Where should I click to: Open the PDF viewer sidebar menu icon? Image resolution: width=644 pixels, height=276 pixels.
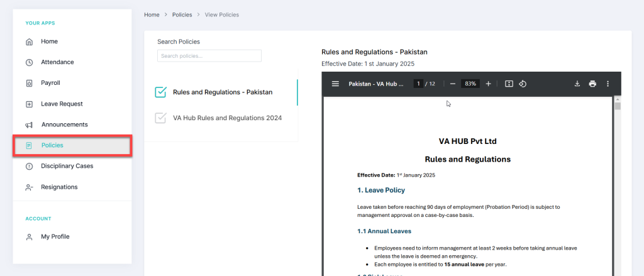pyautogui.click(x=335, y=84)
